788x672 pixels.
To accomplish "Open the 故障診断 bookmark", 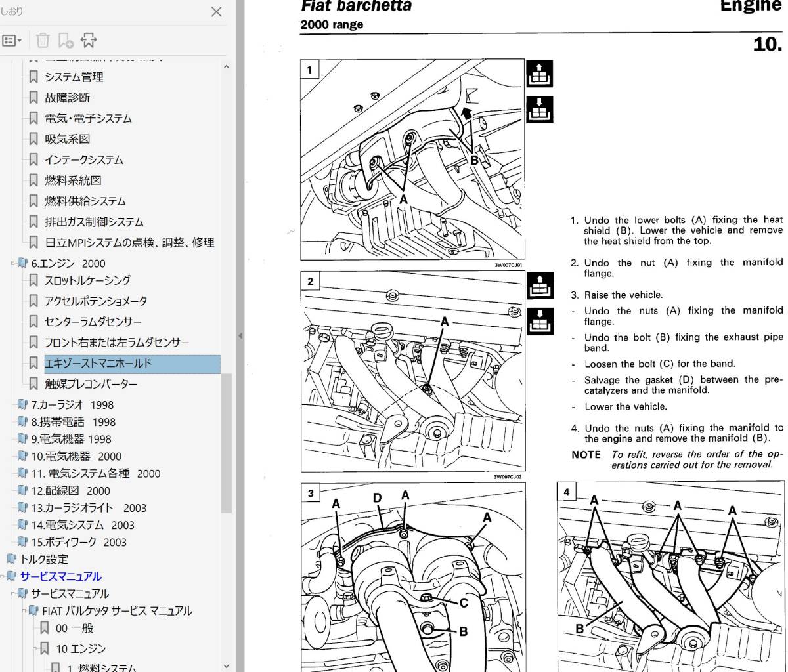I will point(68,98).
